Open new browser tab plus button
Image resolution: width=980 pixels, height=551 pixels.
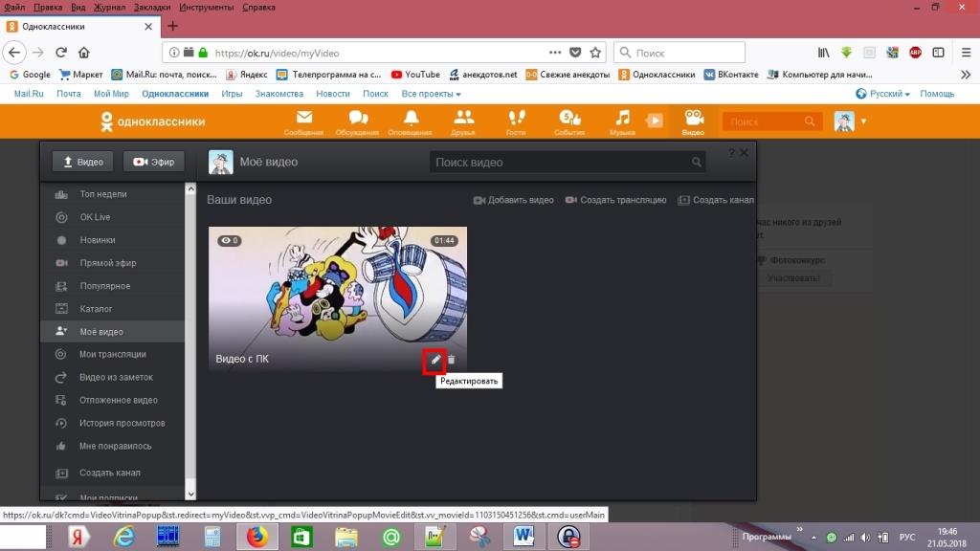(173, 26)
